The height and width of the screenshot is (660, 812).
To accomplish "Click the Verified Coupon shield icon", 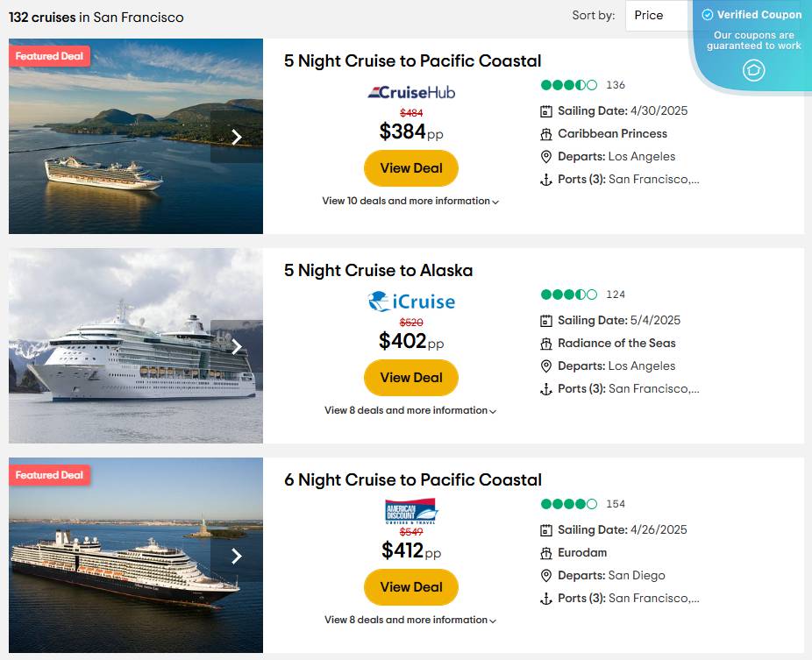I will pyautogui.click(x=754, y=70).
